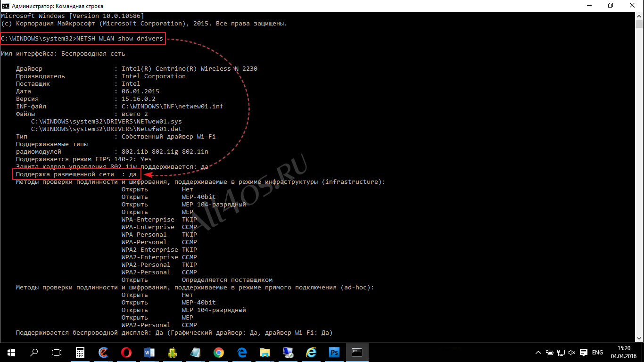Click 'Поддерживается беспроводной дисплей' line
This screenshot has width=644, height=362.
(x=174, y=333)
